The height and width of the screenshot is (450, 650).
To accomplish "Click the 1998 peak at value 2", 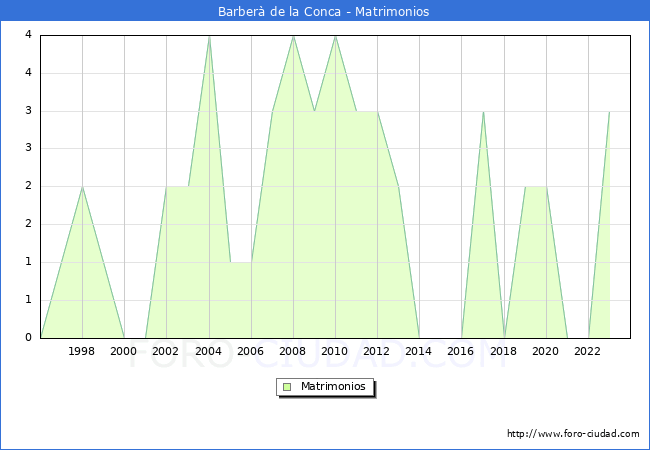I will [x=82, y=187].
